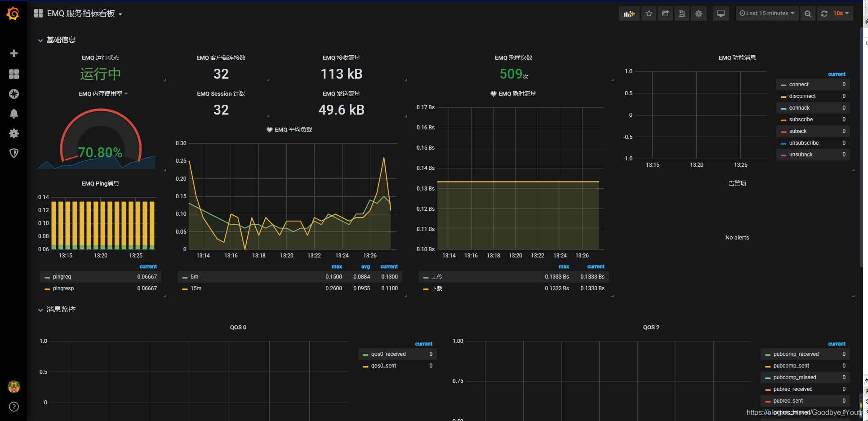Image resolution: width=868 pixels, height=421 pixels.
Task: Sort QOS 0 legend by current column
Action: pos(423,344)
